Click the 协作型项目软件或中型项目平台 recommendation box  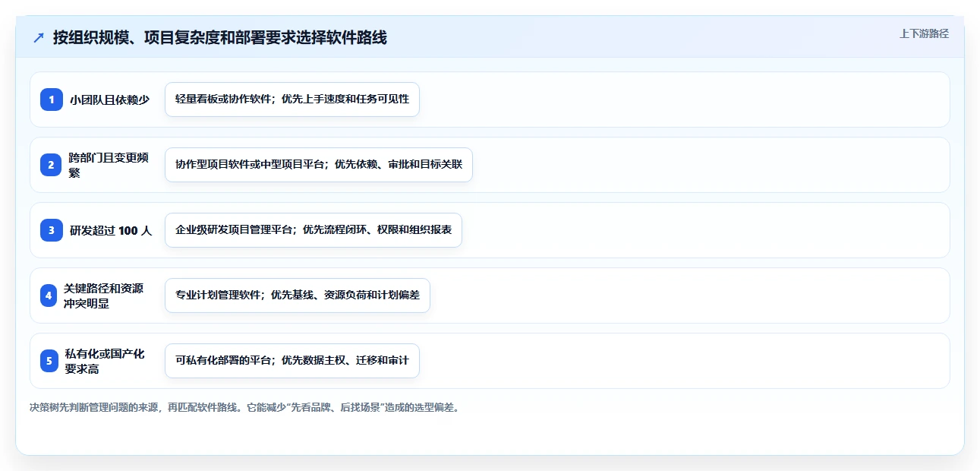click(x=319, y=165)
